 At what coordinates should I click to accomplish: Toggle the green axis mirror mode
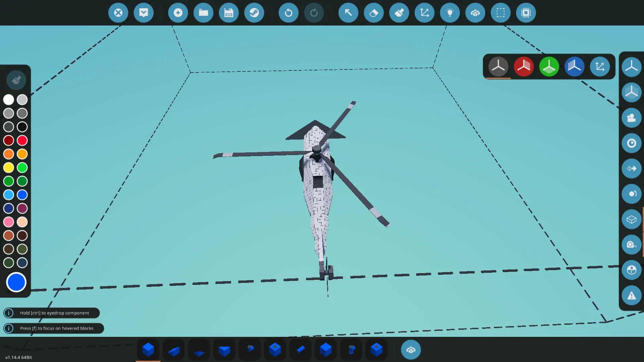point(549,66)
